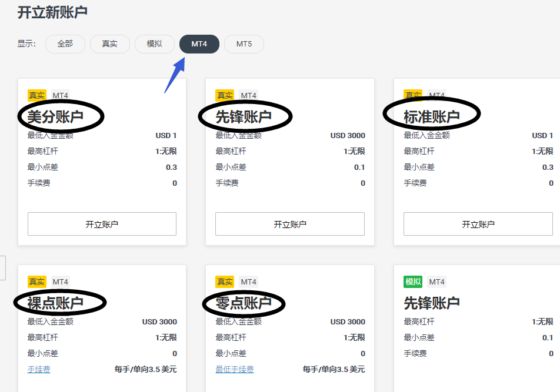Image resolution: width=560 pixels, height=392 pixels.
Task: Click the 零点账户 card title
Action: [x=244, y=303]
